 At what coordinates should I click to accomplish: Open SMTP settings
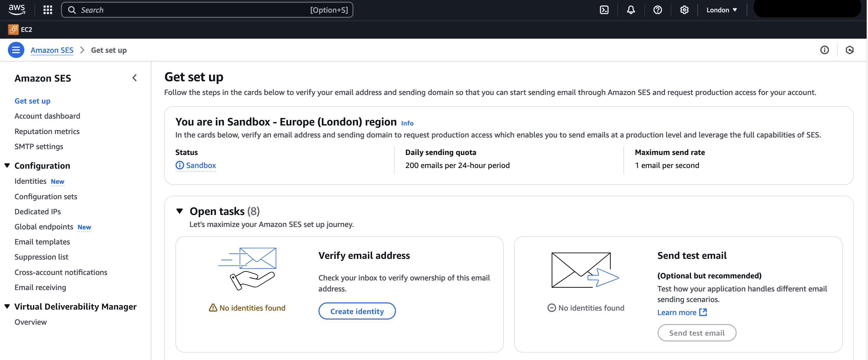point(39,146)
